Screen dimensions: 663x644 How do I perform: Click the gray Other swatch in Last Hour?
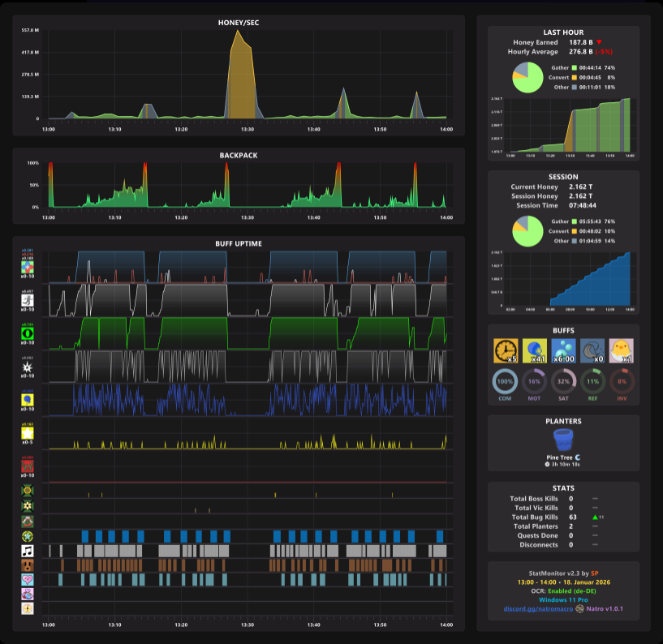click(x=575, y=87)
